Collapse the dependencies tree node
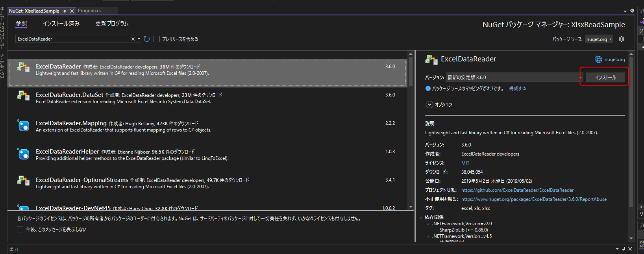The height and width of the screenshot is (254, 644). click(x=421, y=217)
